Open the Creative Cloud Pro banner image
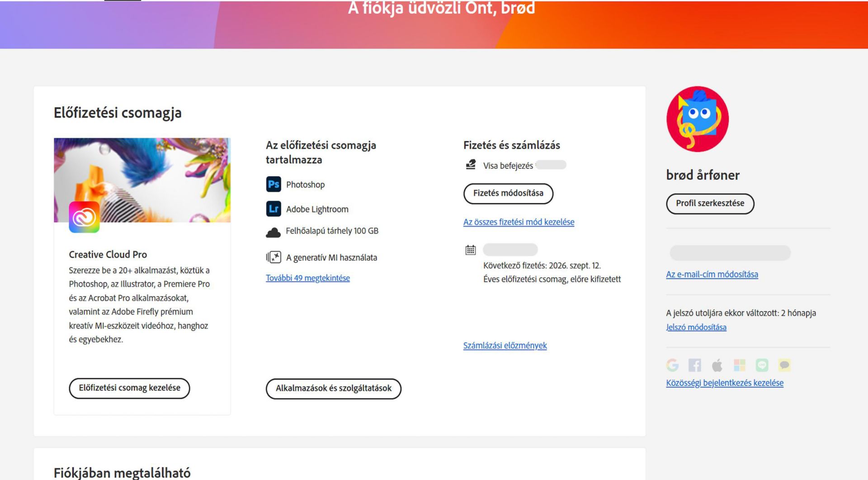868x480 pixels. click(142, 180)
